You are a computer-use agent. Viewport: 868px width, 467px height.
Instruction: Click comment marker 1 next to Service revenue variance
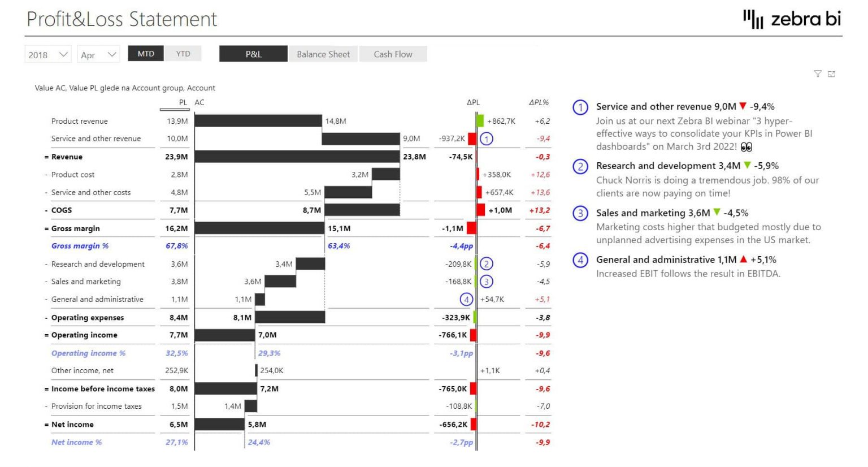click(487, 139)
